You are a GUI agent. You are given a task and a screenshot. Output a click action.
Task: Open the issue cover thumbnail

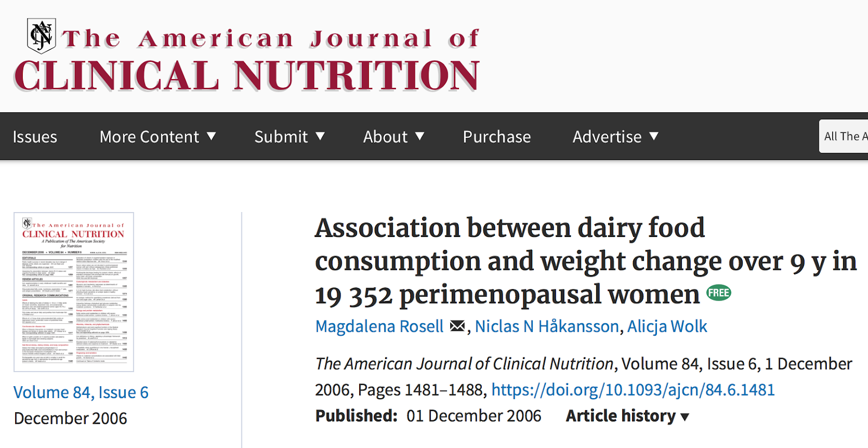tap(74, 292)
